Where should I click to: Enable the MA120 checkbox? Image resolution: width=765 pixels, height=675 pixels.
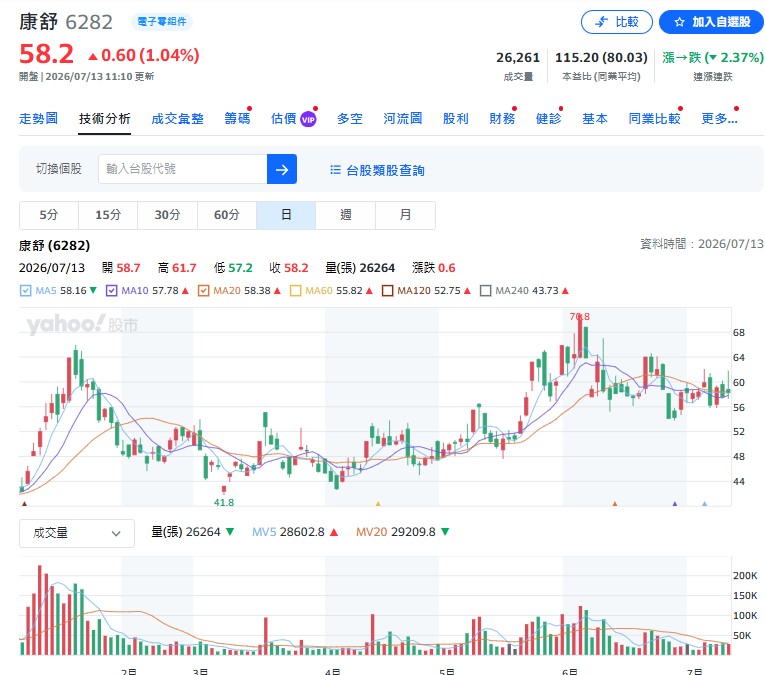pos(387,291)
